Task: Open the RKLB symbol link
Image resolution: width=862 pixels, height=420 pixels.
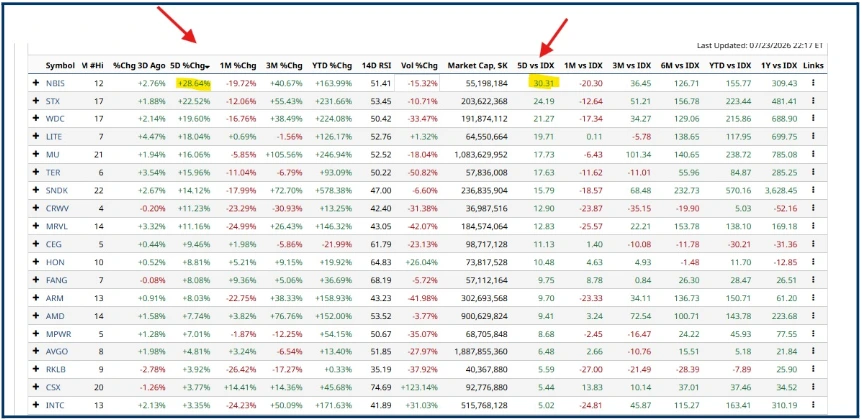Action: click(56, 369)
